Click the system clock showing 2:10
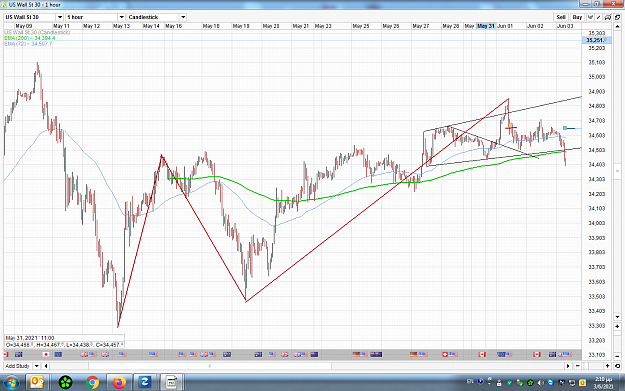This screenshot has height=391, width=625. tap(603, 379)
